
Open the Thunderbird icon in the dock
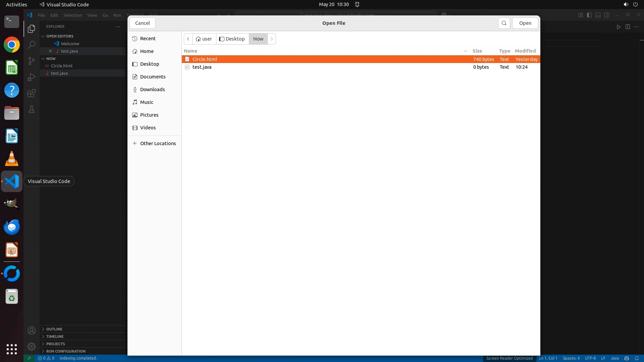pyautogui.click(x=12, y=227)
